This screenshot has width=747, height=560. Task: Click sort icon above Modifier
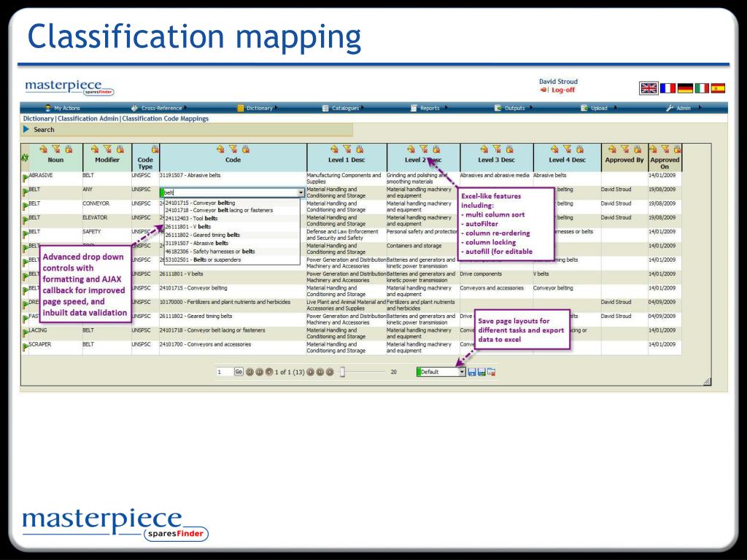click(95, 149)
